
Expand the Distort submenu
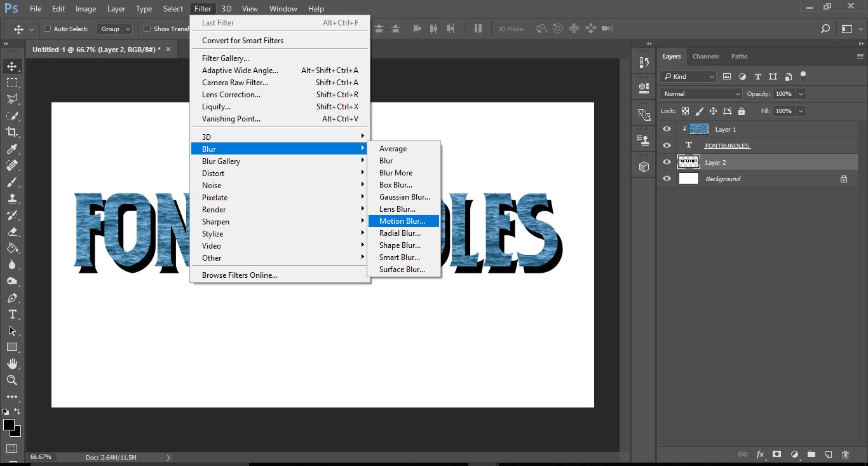pos(280,174)
